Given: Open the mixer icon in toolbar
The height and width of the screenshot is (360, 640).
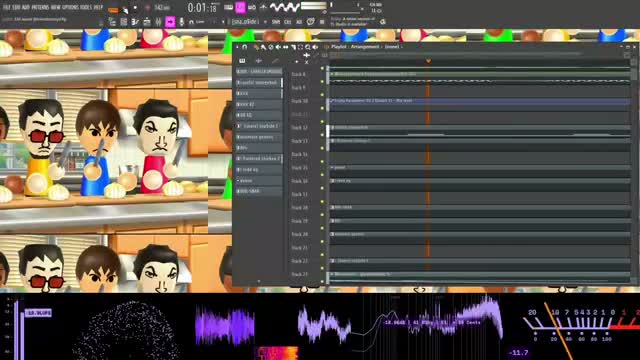Looking at the screenshot, I should tap(158, 22).
